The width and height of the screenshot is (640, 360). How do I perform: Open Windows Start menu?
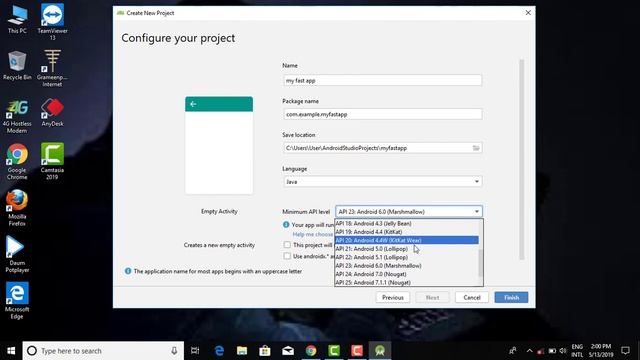(11, 351)
